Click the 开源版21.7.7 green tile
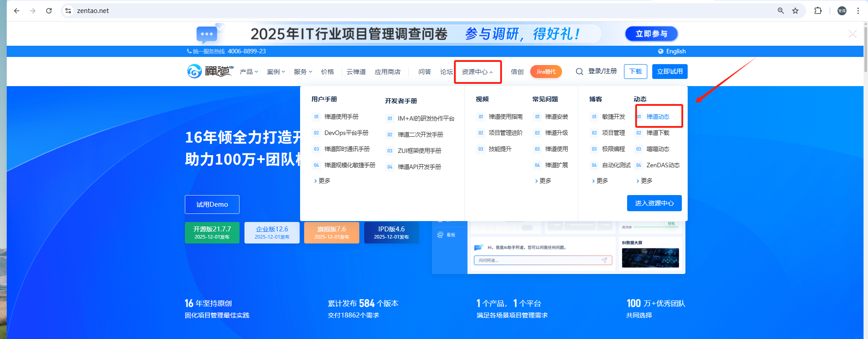The image size is (868, 339). click(x=212, y=233)
